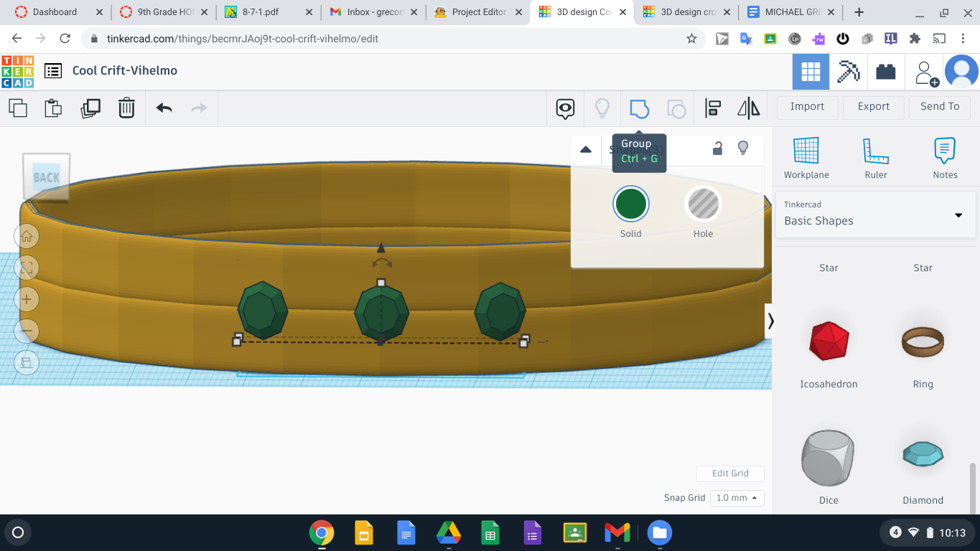Click the Duplicate and repeat icon

pos(90,108)
